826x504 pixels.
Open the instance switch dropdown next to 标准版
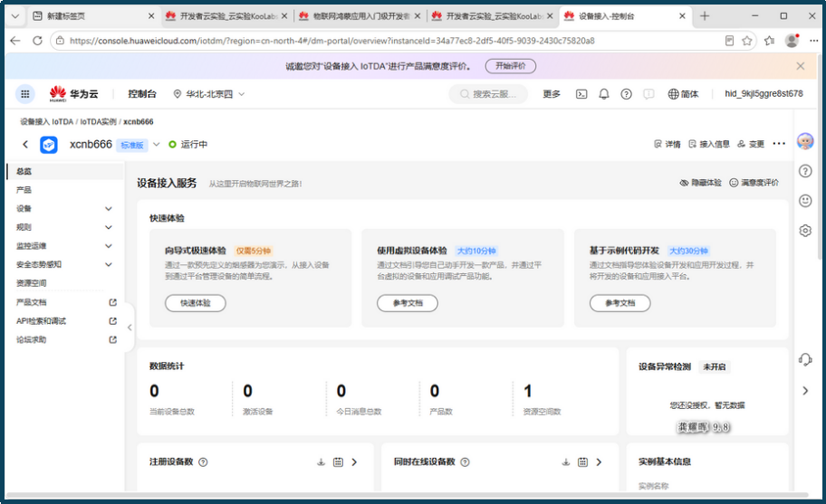point(157,144)
